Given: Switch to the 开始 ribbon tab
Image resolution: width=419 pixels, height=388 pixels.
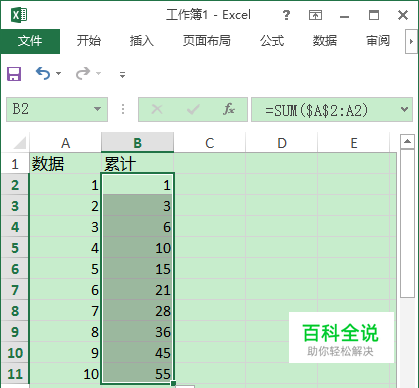Looking at the screenshot, I should (x=89, y=41).
